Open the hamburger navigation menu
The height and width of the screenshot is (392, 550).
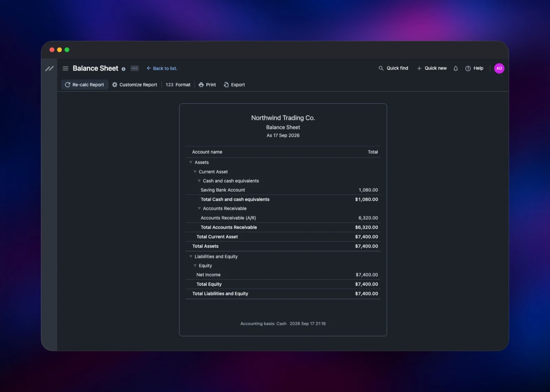click(65, 68)
